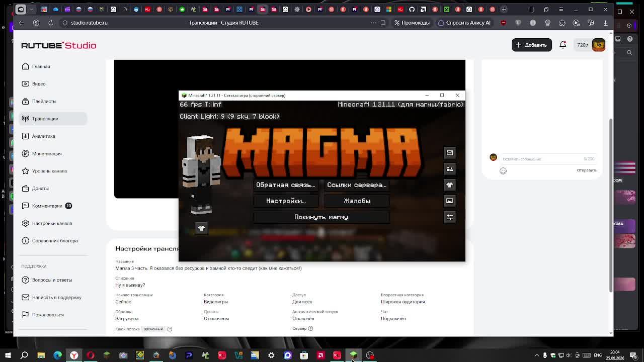Click the players icon below the envelope
644x362 pixels.
coord(450,169)
